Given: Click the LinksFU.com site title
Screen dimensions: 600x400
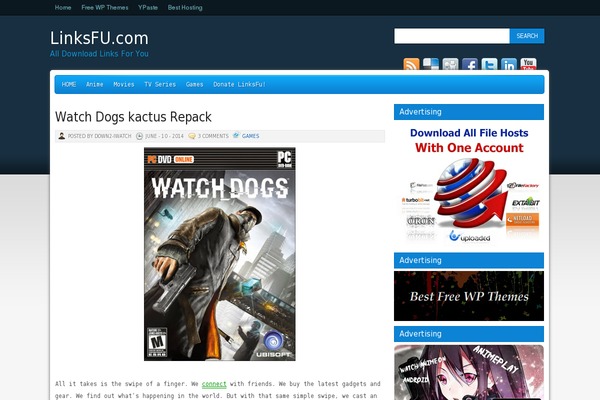Looking at the screenshot, I should pyautogui.click(x=99, y=38).
